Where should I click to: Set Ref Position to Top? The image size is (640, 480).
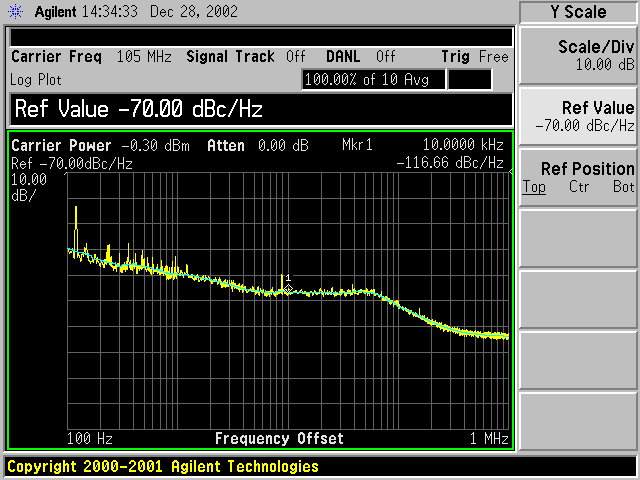tap(534, 187)
